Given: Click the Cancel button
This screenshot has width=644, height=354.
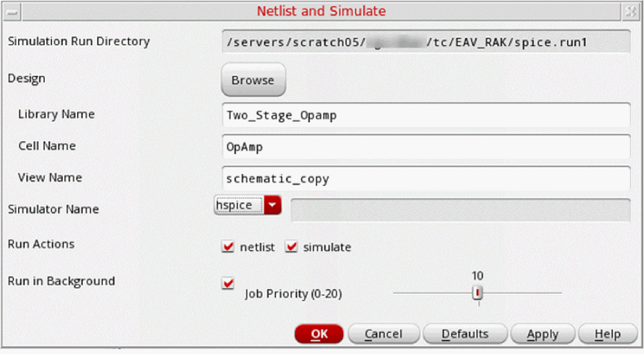Looking at the screenshot, I should (383, 334).
